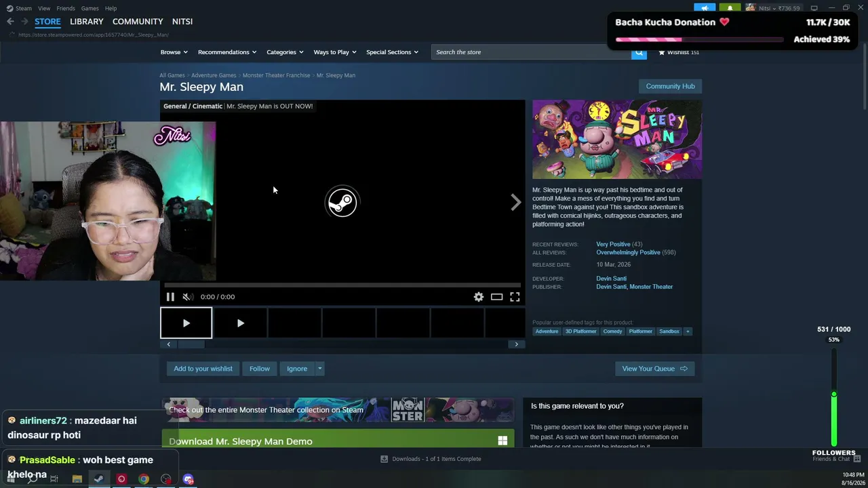Select the Sandbox tag

point(669,331)
